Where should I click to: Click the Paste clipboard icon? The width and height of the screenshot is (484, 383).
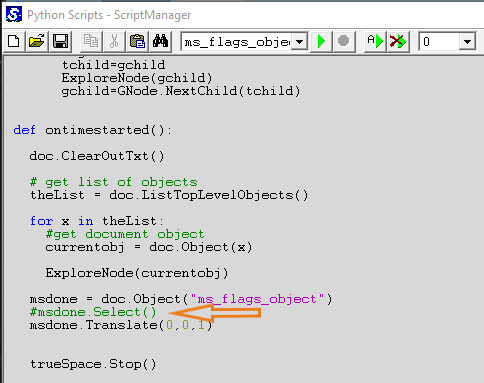(x=137, y=42)
